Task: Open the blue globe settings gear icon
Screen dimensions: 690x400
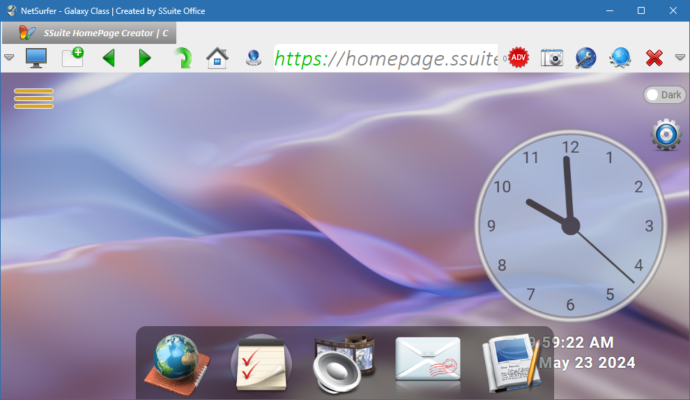Action: click(620, 58)
